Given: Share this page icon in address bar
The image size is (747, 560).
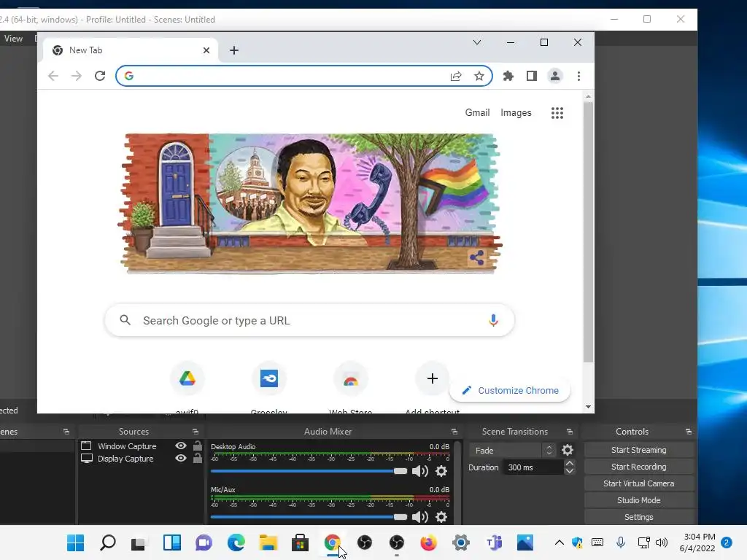Looking at the screenshot, I should pyautogui.click(x=456, y=76).
